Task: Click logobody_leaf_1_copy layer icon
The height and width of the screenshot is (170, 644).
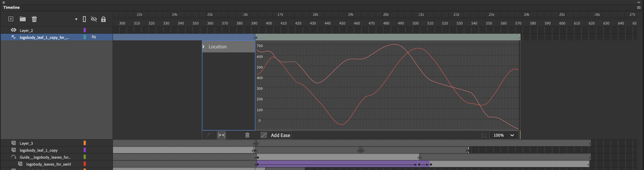Action: point(14,150)
